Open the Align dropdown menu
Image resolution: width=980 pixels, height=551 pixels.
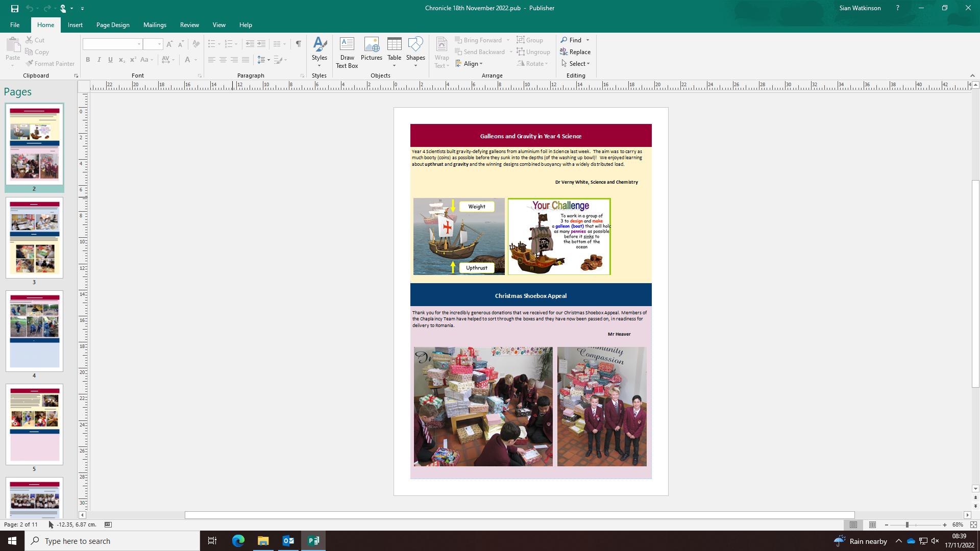[x=470, y=64]
